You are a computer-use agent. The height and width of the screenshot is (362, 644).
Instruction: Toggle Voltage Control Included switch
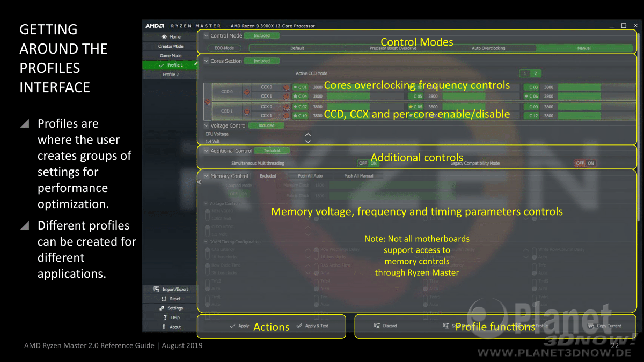pyautogui.click(x=266, y=125)
